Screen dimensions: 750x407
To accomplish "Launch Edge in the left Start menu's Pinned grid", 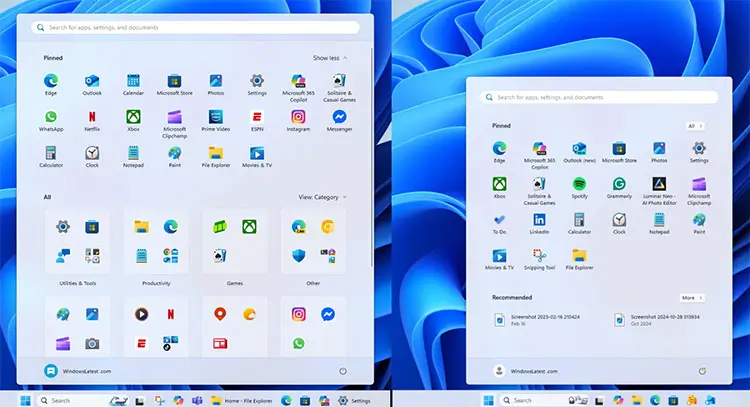I will [x=51, y=85].
